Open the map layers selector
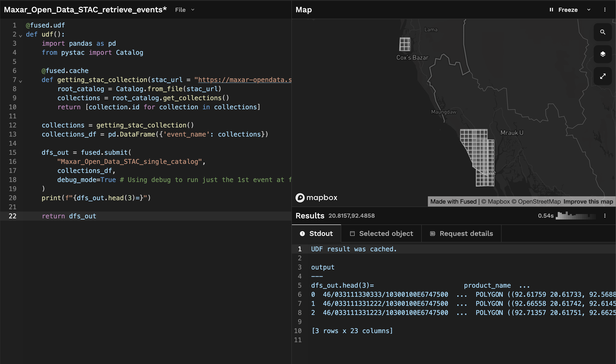This screenshot has height=364, width=616. click(603, 54)
